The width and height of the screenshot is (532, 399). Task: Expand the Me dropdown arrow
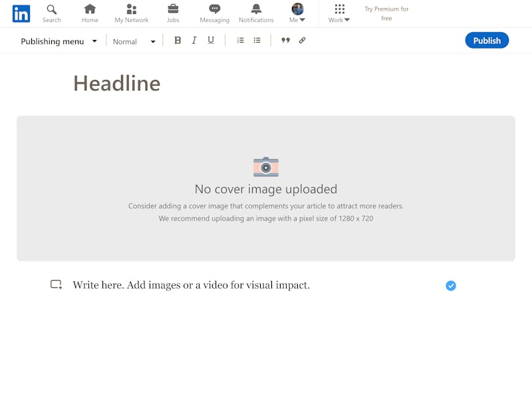(x=303, y=20)
